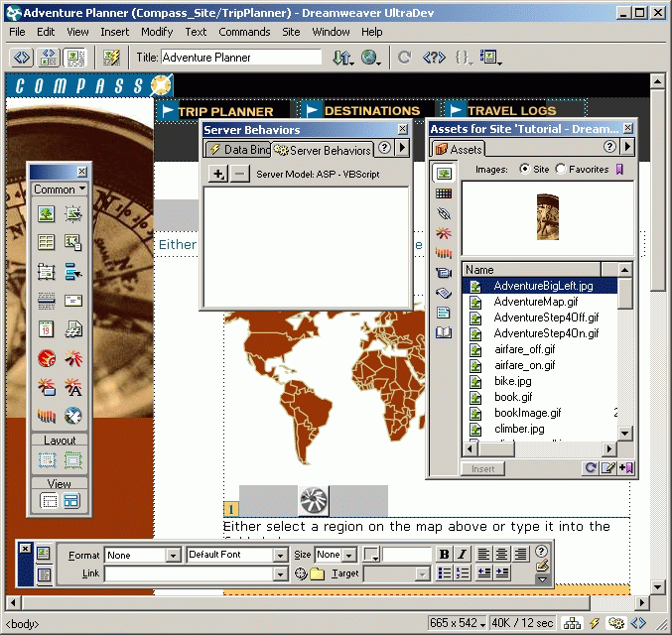Switch to Data Bindings tab

tap(239, 149)
